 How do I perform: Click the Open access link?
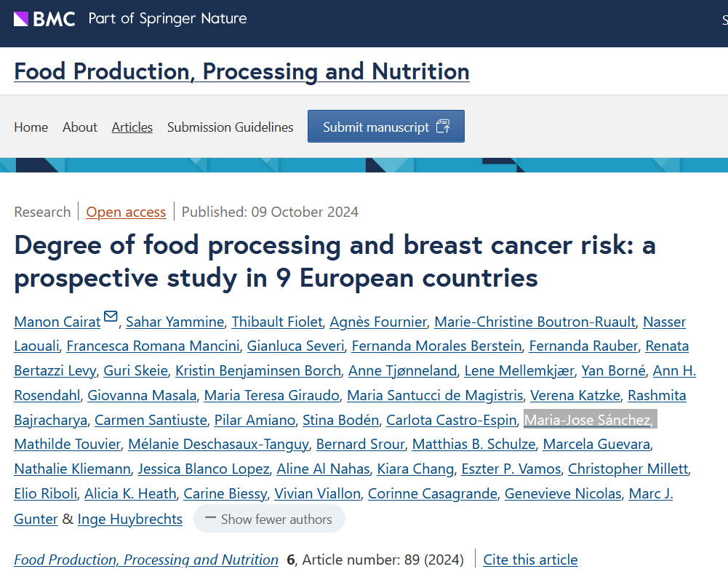click(126, 212)
